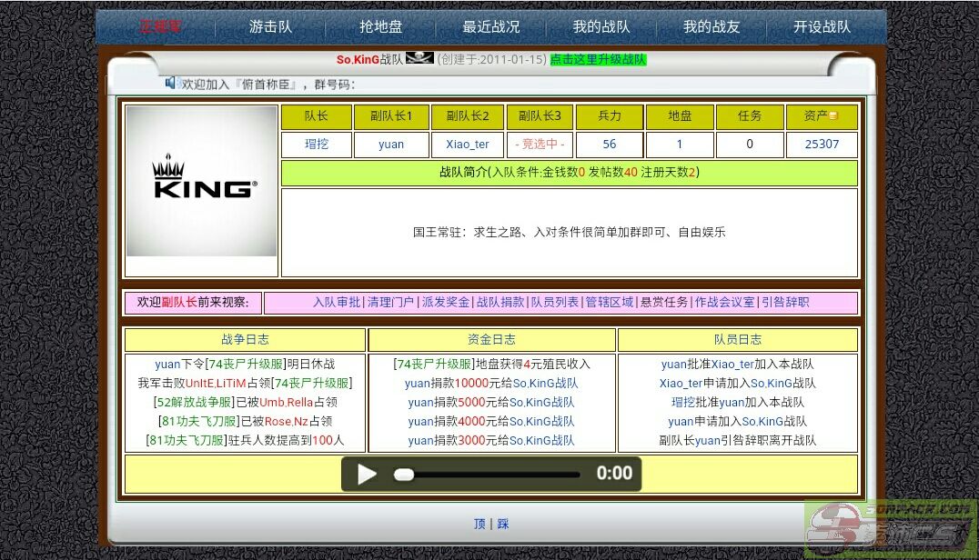Click the KING crown team logo
This screenshot has width=979, height=560.
pos(201,181)
